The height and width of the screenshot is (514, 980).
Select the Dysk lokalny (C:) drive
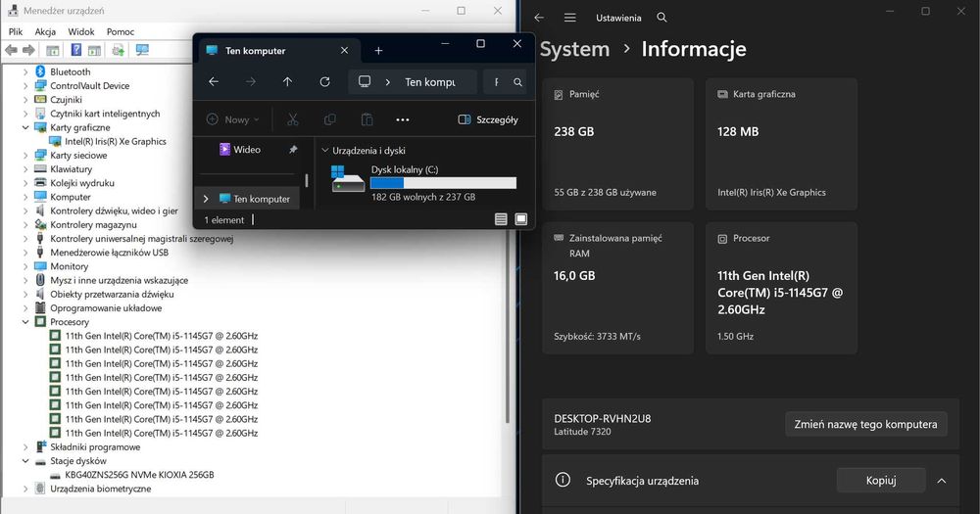click(423, 183)
